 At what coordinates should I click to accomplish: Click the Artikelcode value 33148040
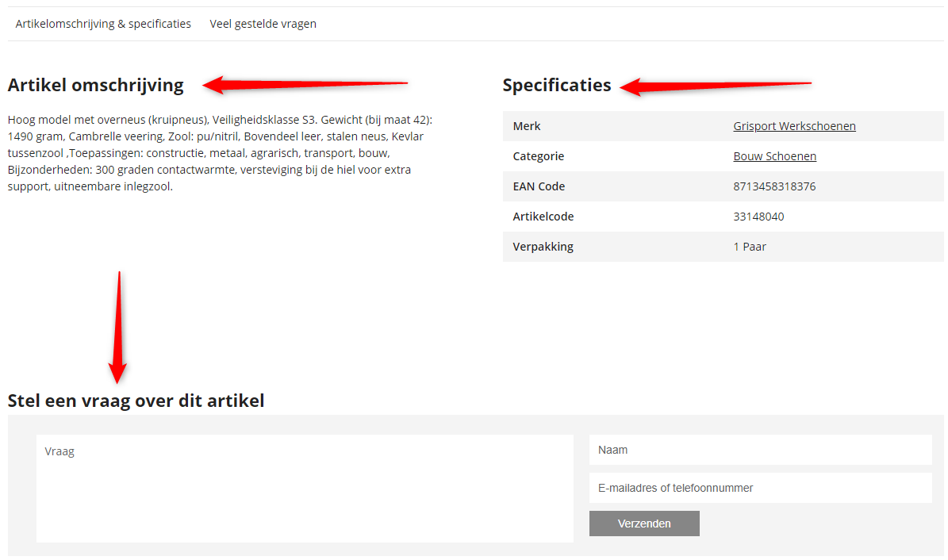pos(758,217)
